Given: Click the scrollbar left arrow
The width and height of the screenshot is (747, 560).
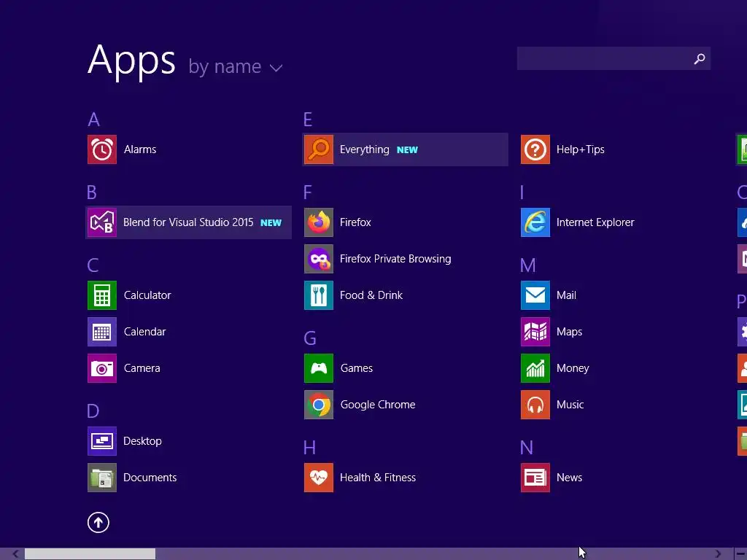Looking at the screenshot, I should pyautogui.click(x=15, y=554).
